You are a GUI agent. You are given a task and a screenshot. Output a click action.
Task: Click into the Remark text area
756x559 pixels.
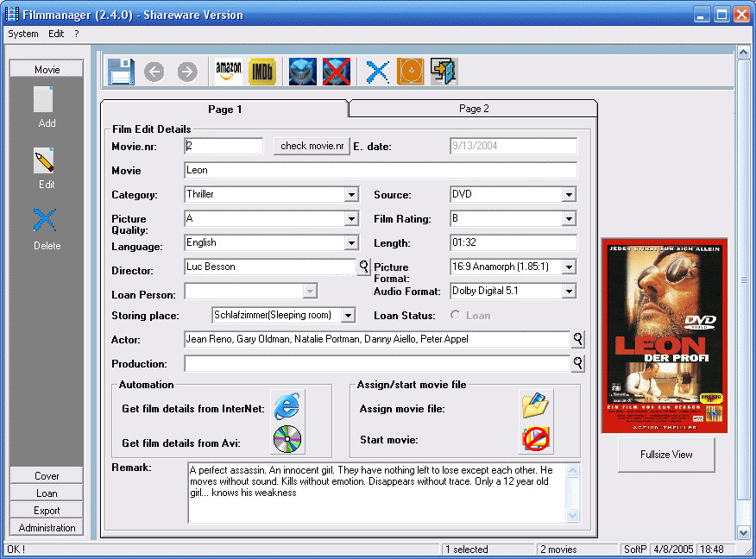(x=377, y=493)
